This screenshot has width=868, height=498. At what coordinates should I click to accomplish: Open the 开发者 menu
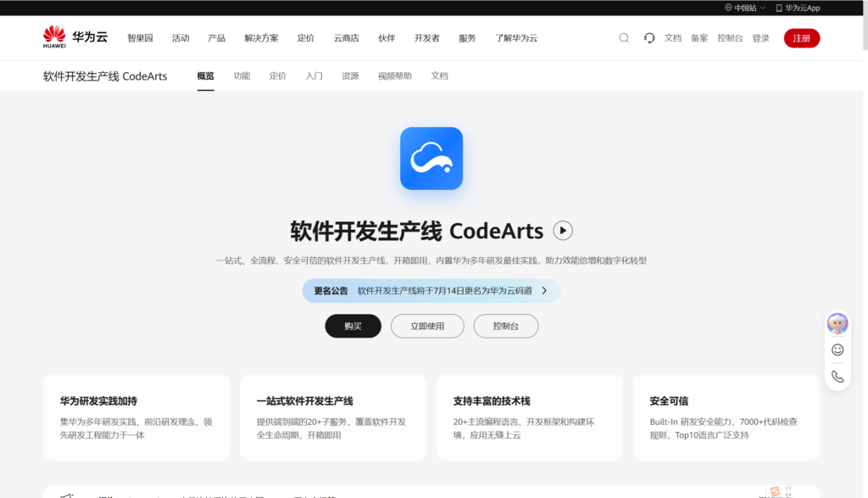pos(427,37)
